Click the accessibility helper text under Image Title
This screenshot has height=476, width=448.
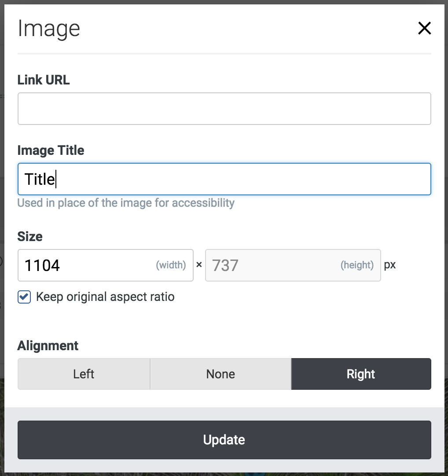click(126, 203)
